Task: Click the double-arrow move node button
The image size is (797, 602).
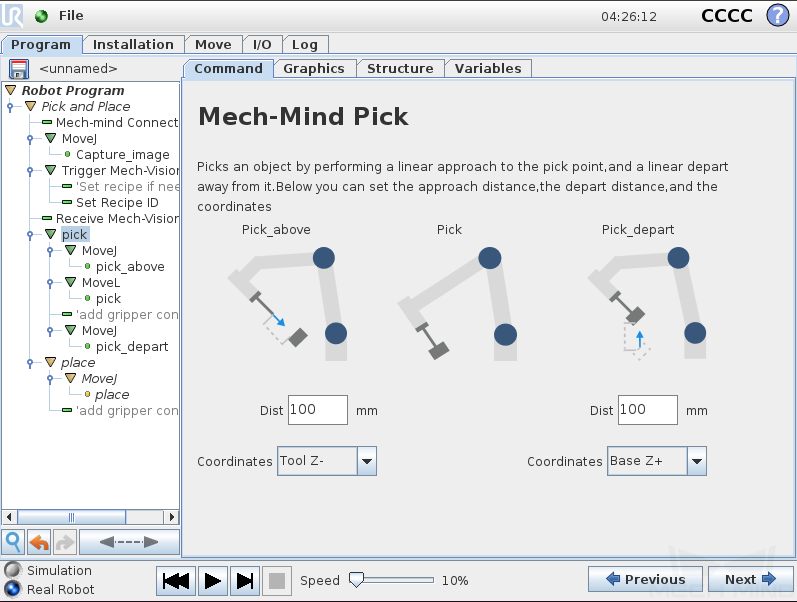Action: click(129, 542)
